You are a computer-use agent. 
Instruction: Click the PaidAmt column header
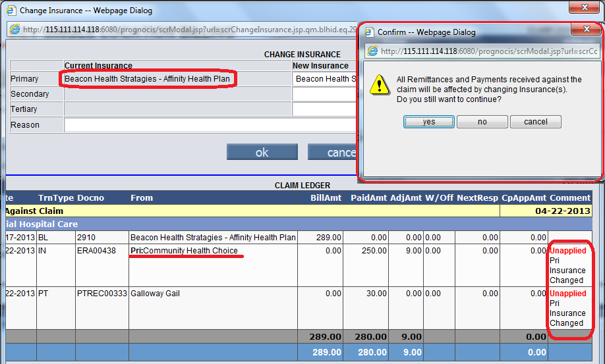tap(368, 198)
